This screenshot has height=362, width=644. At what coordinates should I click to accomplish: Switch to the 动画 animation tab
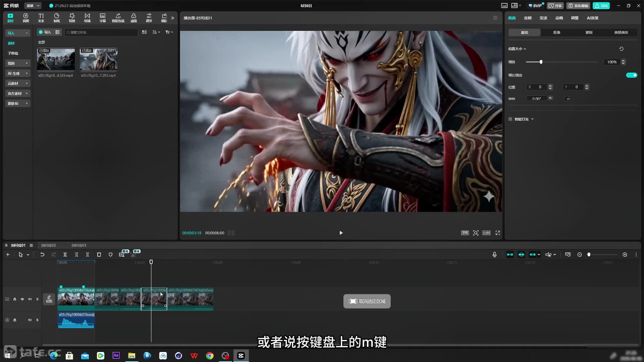[559, 18]
